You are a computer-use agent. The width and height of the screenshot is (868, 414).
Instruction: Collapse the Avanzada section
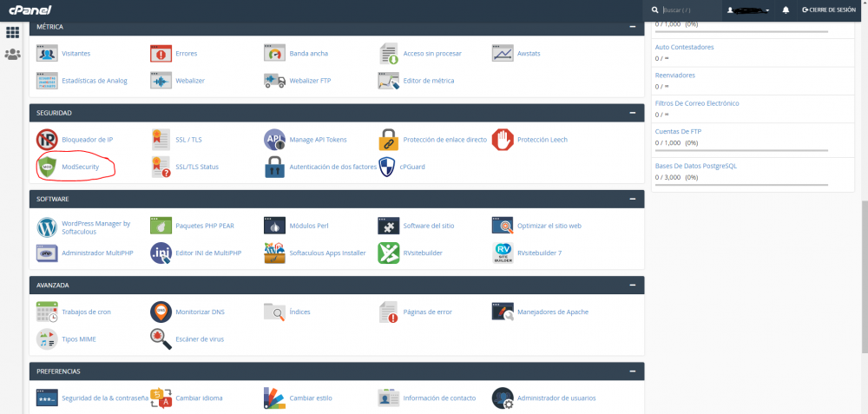[632, 285]
